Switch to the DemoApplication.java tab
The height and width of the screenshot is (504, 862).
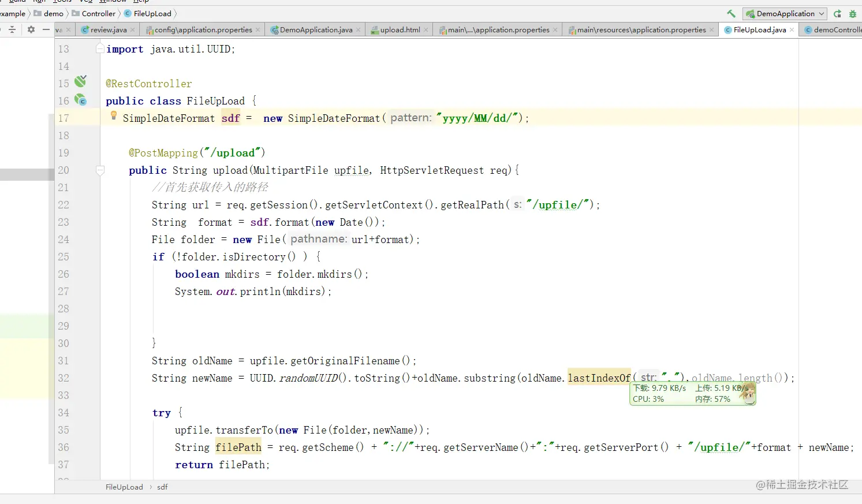[x=316, y=30]
